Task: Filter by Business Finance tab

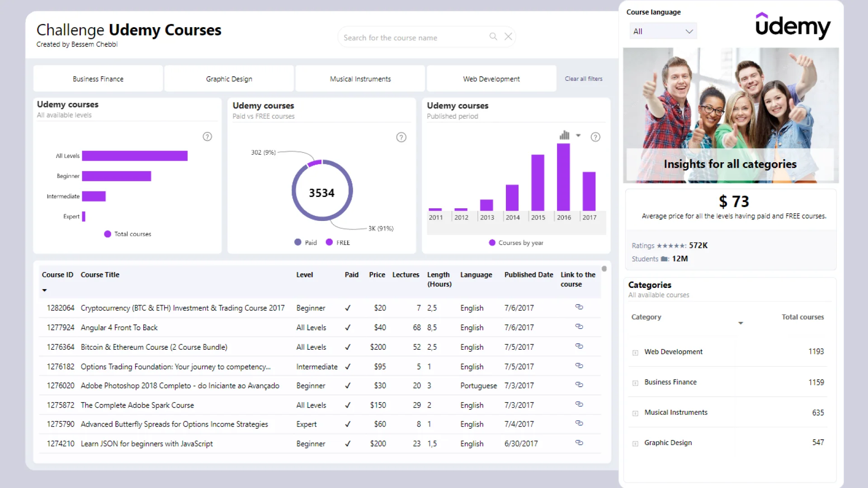Action: point(98,79)
